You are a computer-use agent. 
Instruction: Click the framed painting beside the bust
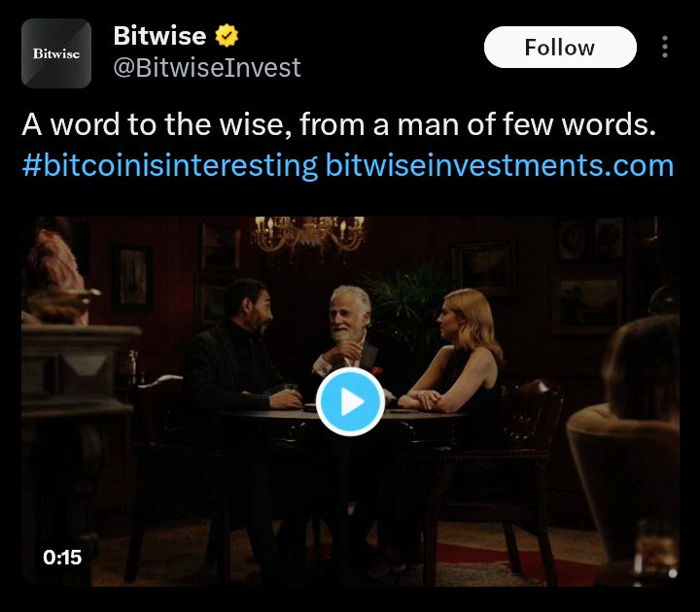pyautogui.click(x=131, y=278)
